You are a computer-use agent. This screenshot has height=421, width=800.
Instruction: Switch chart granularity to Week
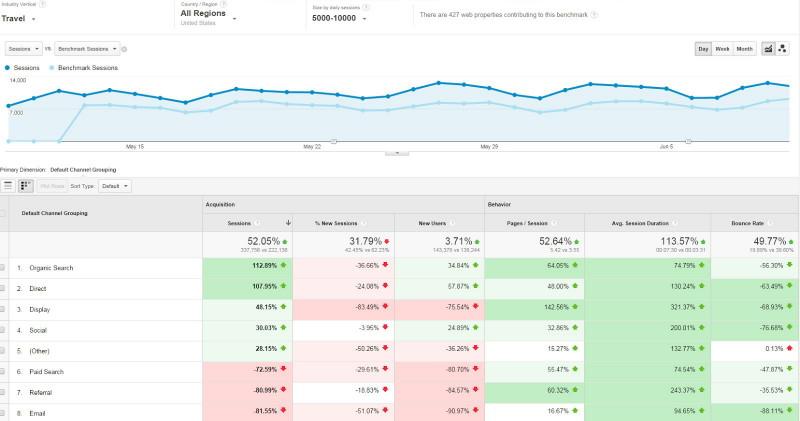pyautogui.click(x=723, y=48)
